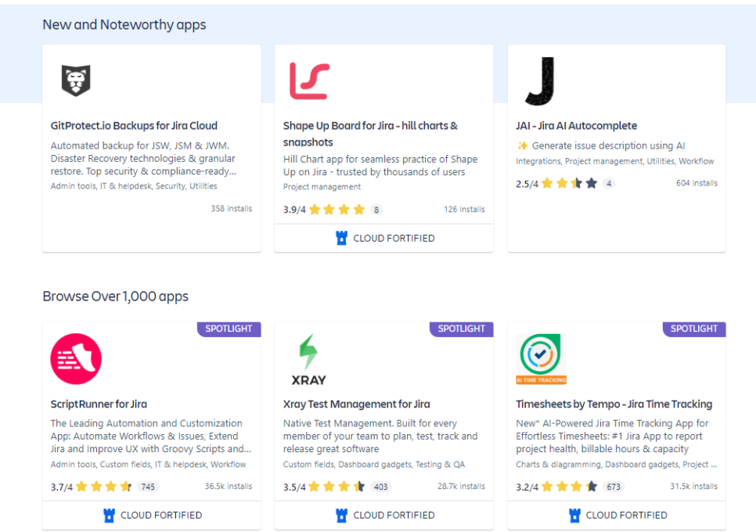This screenshot has width=756, height=532.
Task: Click review count 8 on Shape Up Board
Action: pyautogui.click(x=376, y=210)
